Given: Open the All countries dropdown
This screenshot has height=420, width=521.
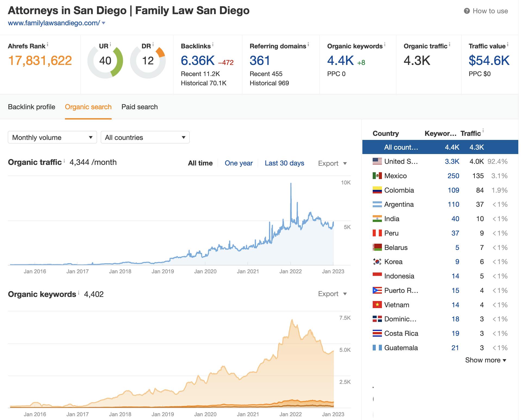Looking at the screenshot, I should click(x=145, y=137).
